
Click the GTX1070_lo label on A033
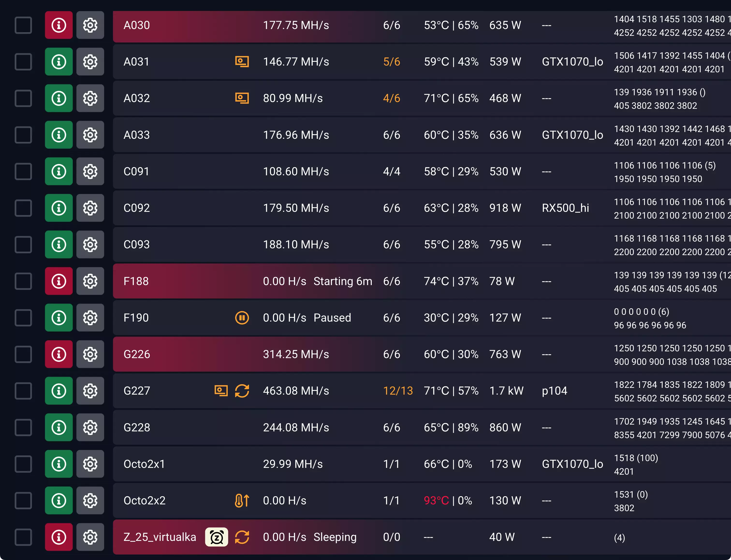tap(572, 135)
